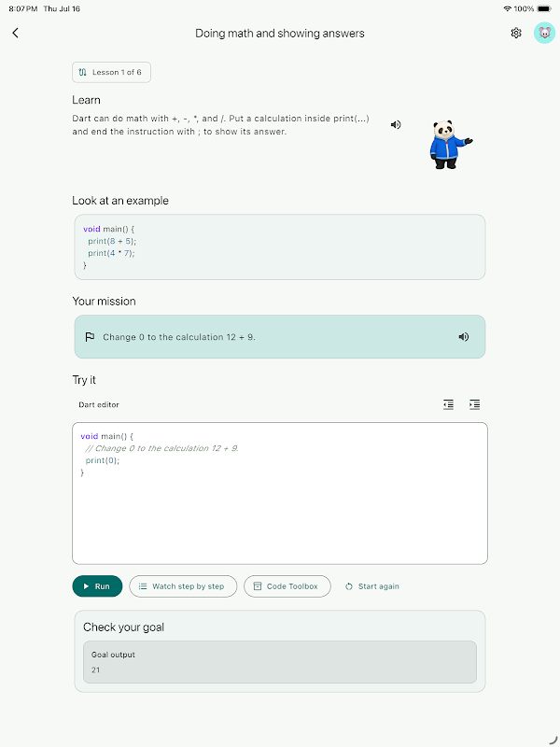
Task: Open the Code Toolbox
Action: click(x=287, y=586)
